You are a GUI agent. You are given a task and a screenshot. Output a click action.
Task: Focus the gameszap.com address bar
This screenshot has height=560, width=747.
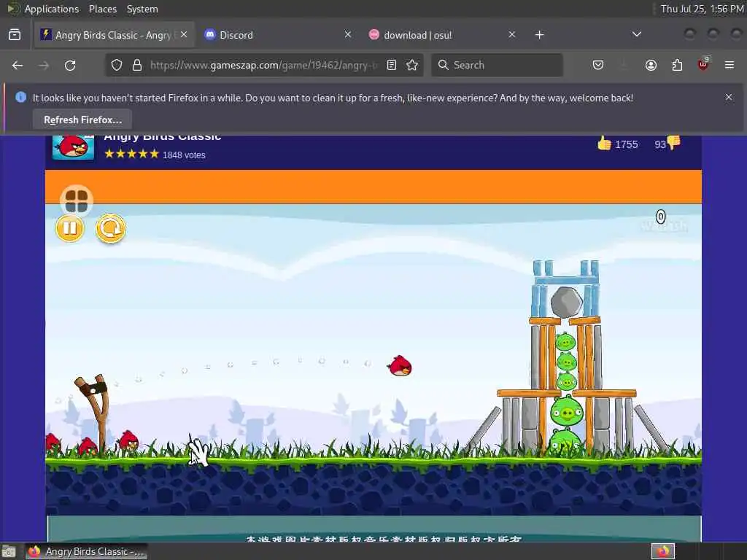(263, 65)
